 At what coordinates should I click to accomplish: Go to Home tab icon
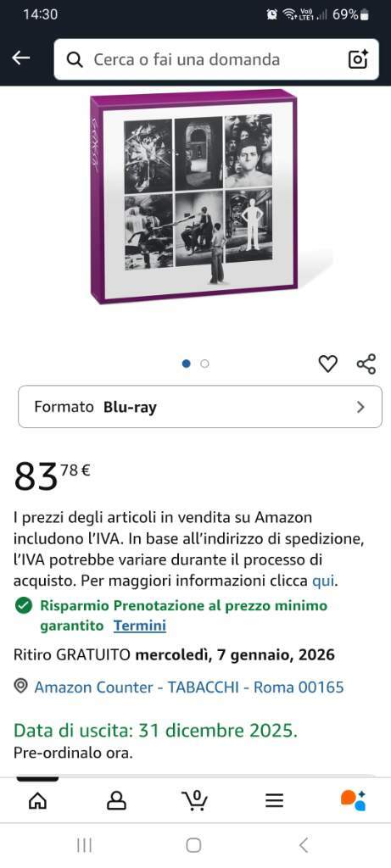click(x=37, y=800)
